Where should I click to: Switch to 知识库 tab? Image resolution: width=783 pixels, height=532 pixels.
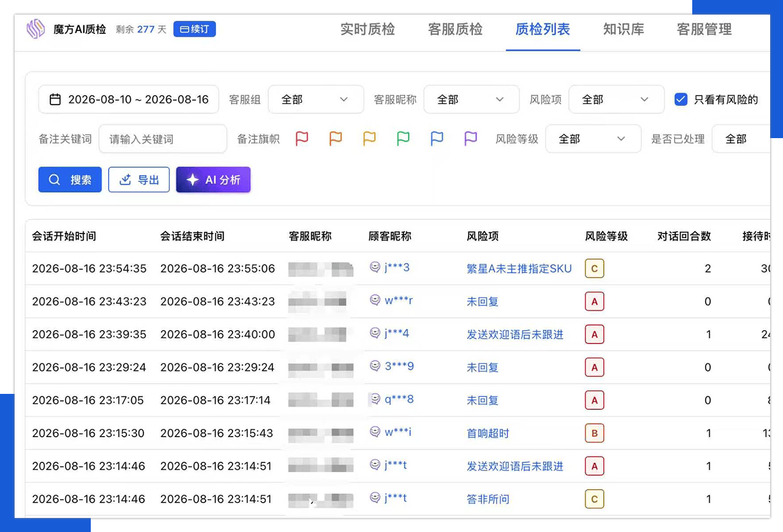[624, 29]
